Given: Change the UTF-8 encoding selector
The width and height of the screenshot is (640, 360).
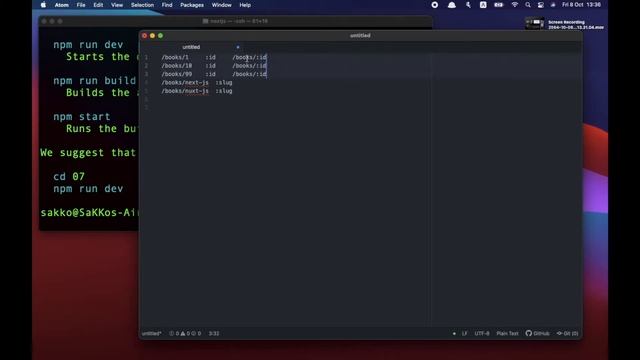Looking at the screenshot, I should (x=482, y=333).
